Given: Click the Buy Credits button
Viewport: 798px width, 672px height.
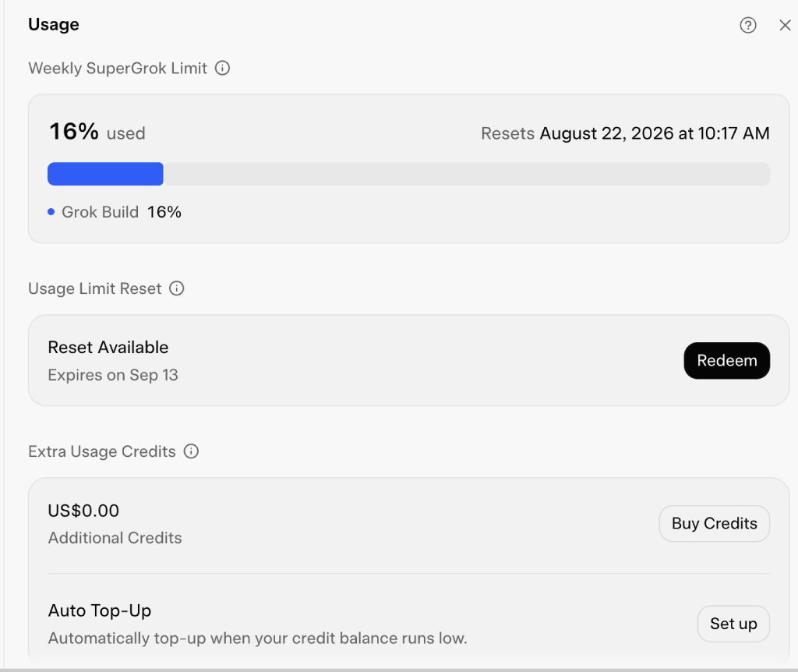Looking at the screenshot, I should pos(714,523).
